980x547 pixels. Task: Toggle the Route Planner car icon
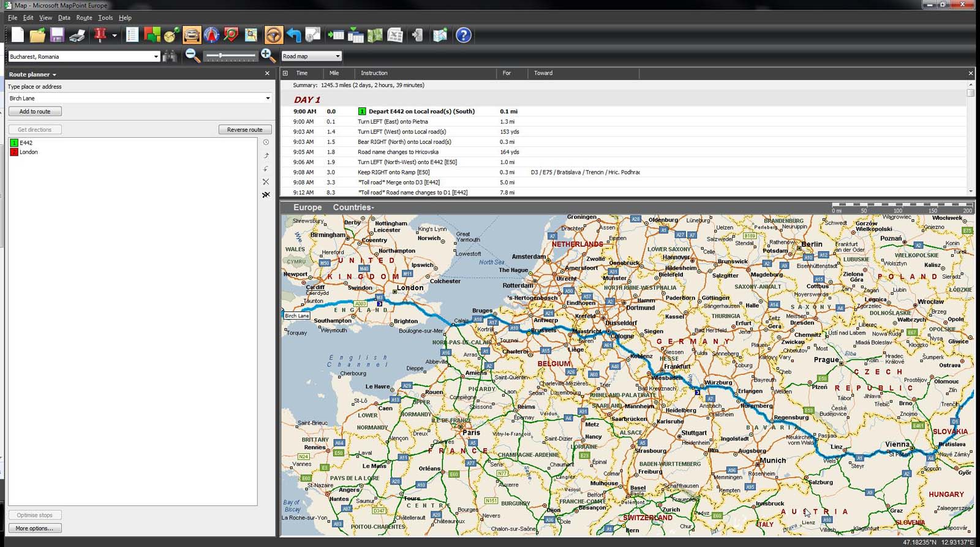click(192, 35)
